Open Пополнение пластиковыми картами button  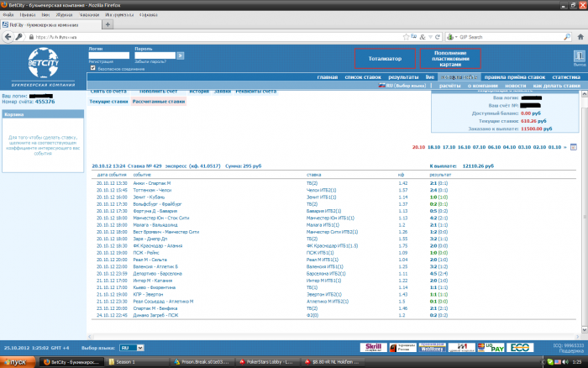point(450,59)
